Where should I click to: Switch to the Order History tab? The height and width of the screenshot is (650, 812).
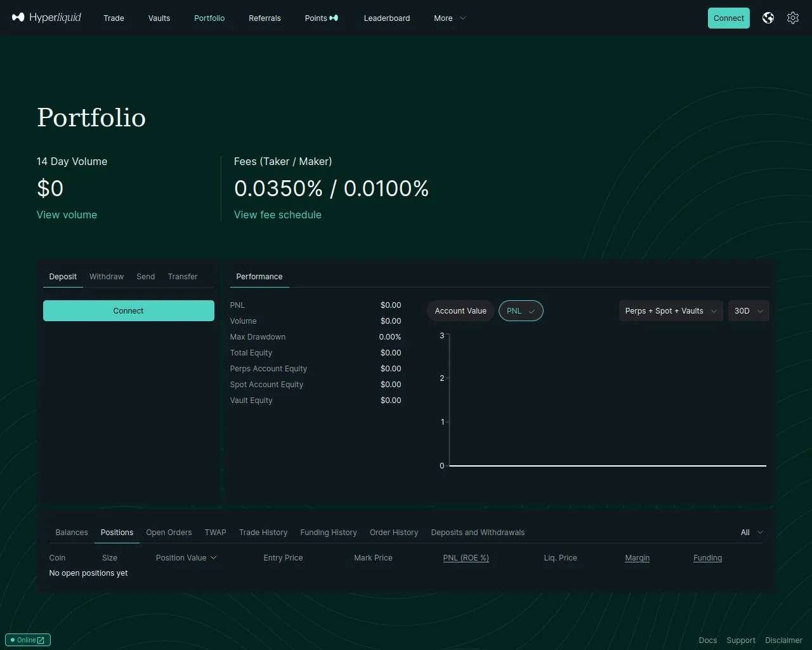click(x=394, y=533)
